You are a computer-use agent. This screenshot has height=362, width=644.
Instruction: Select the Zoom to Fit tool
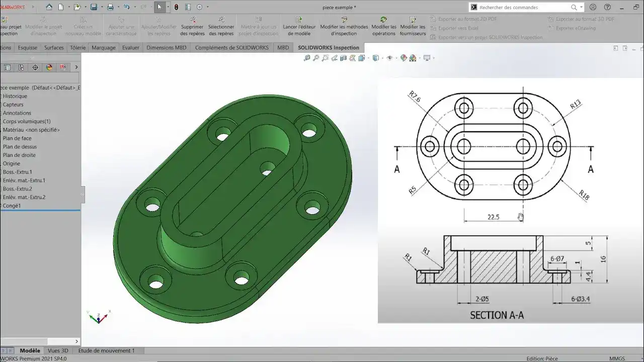pos(307,57)
